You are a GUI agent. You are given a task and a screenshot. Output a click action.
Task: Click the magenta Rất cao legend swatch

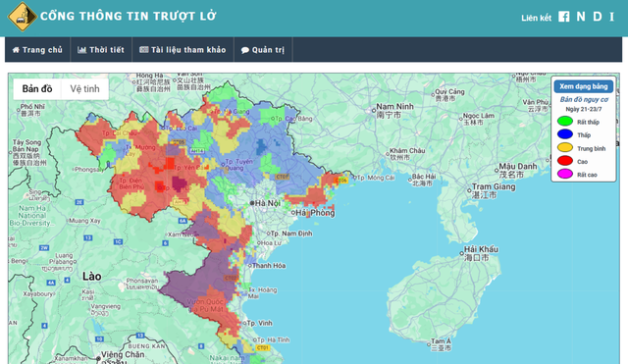pos(565,174)
